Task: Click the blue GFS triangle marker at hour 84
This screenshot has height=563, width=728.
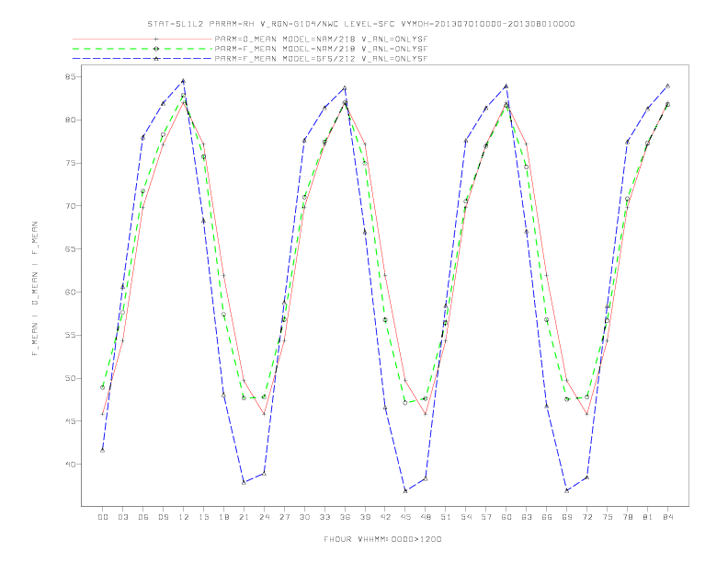Action: coord(668,86)
